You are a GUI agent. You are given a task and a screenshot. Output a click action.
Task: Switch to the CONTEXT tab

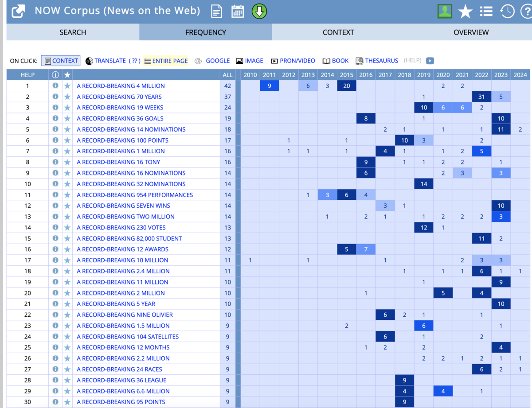click(338, 32)
